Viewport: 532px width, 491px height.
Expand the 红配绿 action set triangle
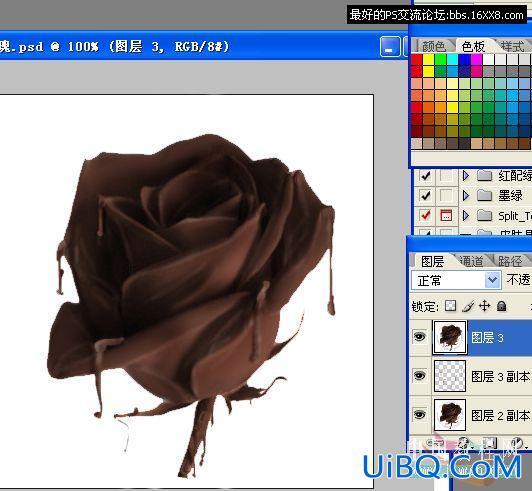pyautogui.click(x=466, y=176)
